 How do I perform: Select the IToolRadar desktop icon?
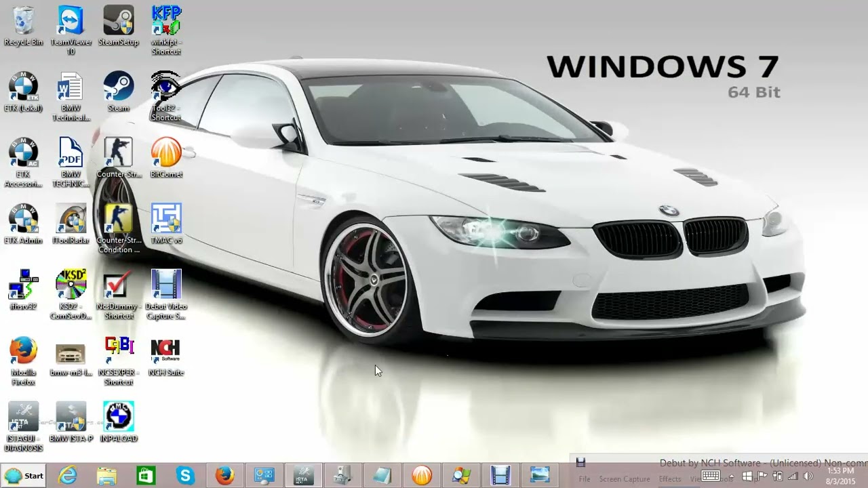click(71, 224)
